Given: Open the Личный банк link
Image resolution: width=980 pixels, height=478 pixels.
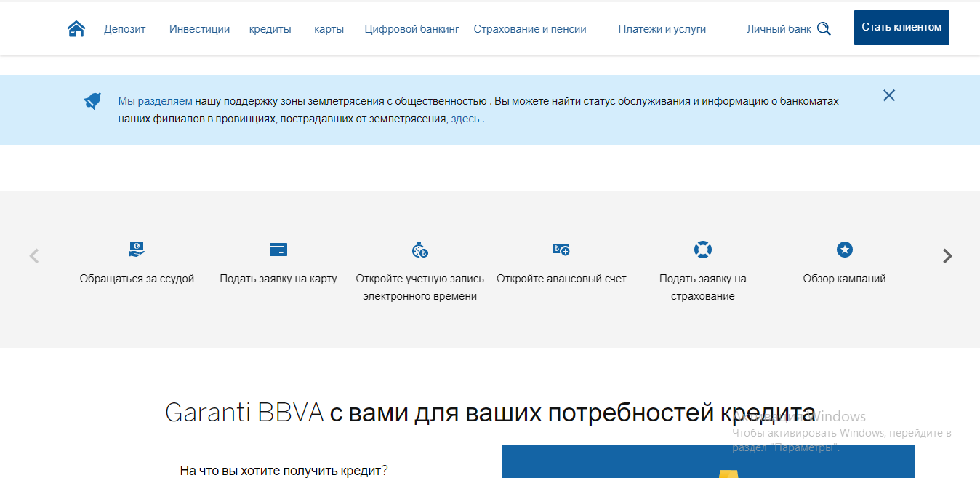Looking at the screenshot, I should (x=778, y=29).
